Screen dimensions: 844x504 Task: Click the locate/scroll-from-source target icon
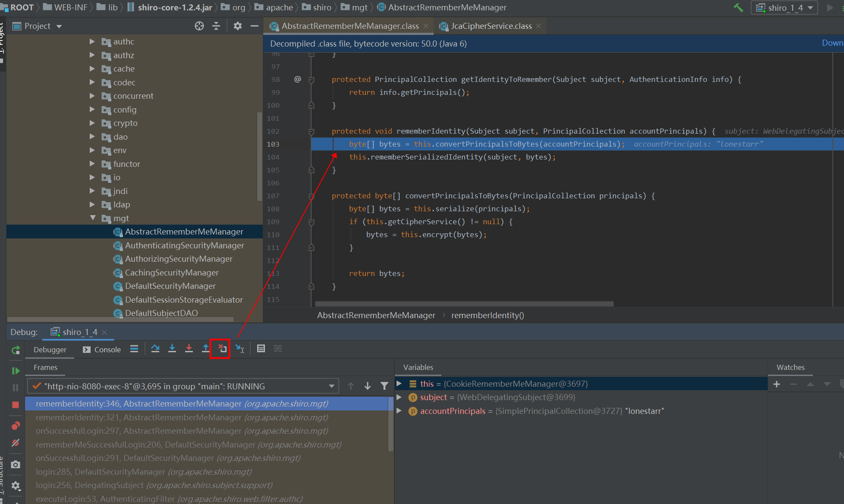(199, 26)
